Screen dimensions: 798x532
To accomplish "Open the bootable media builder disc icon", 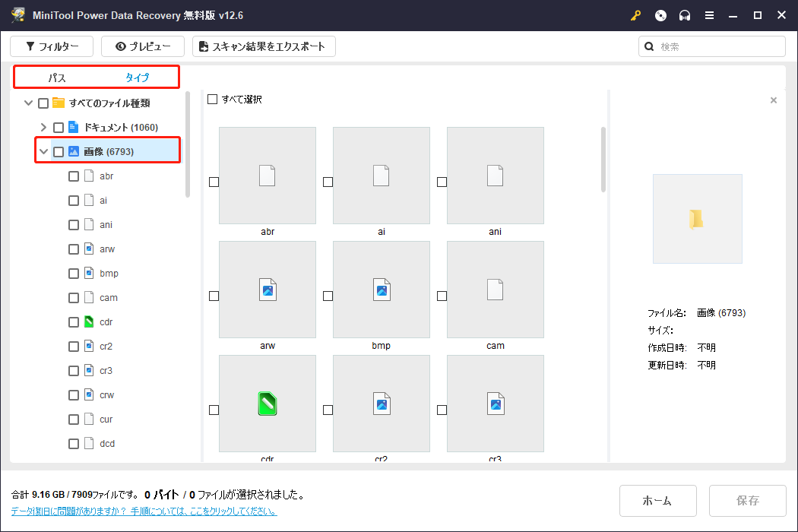I will (x=660, y=14).
